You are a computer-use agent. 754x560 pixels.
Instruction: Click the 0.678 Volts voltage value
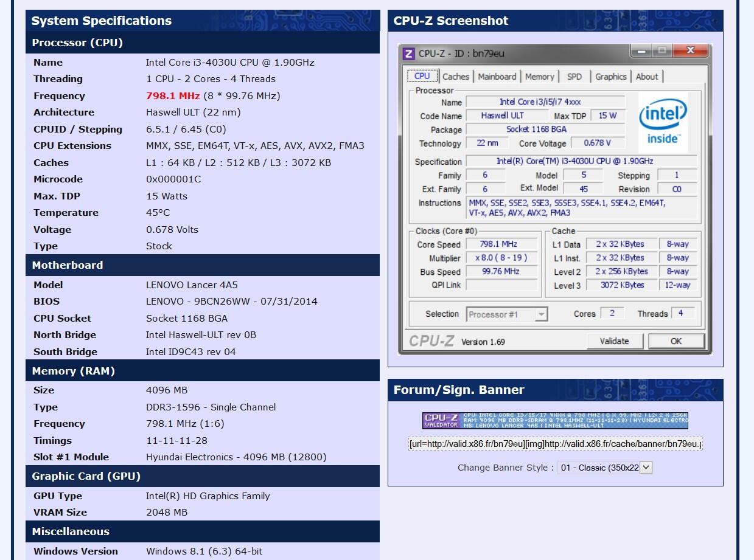[x=172, y=230]
